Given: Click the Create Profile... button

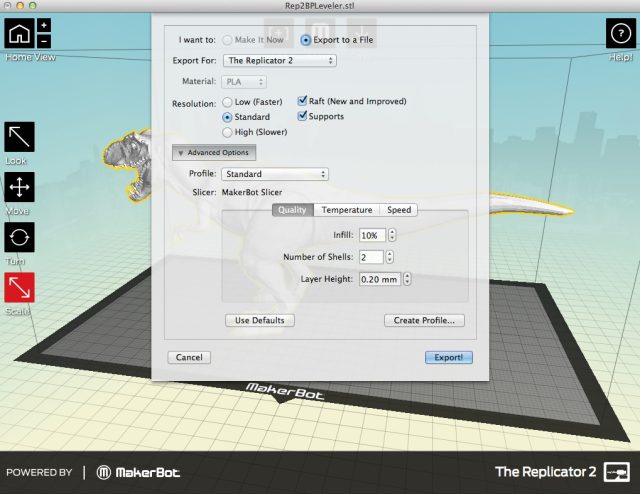Looking at the screenshot, I should click(x=424, y=320).
